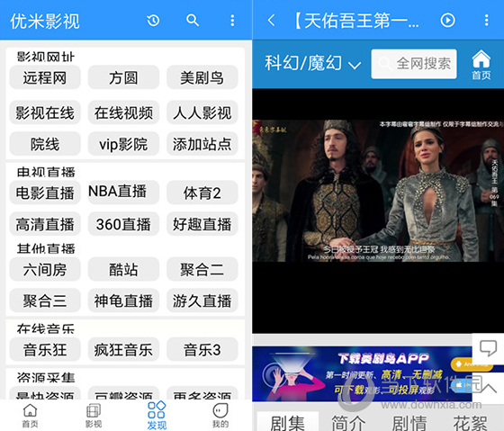This screenshot has width=504, height=431.
Task: Click the 在线音乐 section heading
Action: tap(46, 328)
